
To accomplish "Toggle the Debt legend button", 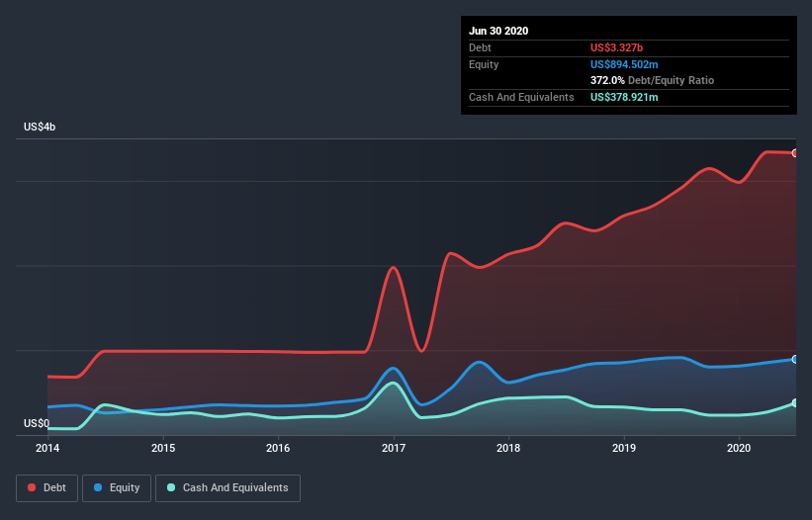I will tap(47, 488).
